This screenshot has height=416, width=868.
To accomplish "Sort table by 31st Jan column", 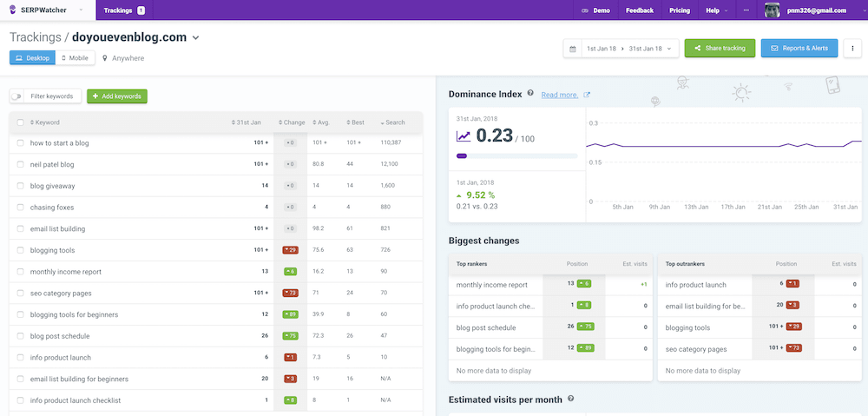I will pos(247,122).
